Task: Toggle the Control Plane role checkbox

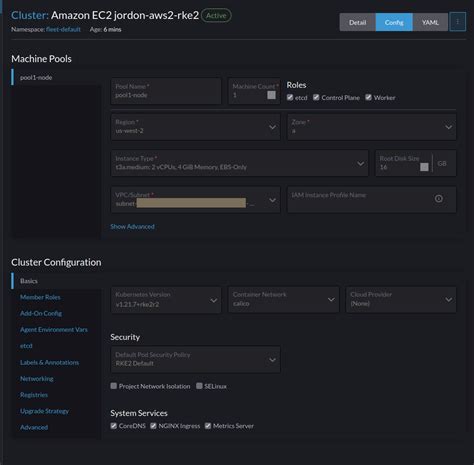Action: pyautogui.click(x=316, y=97)
